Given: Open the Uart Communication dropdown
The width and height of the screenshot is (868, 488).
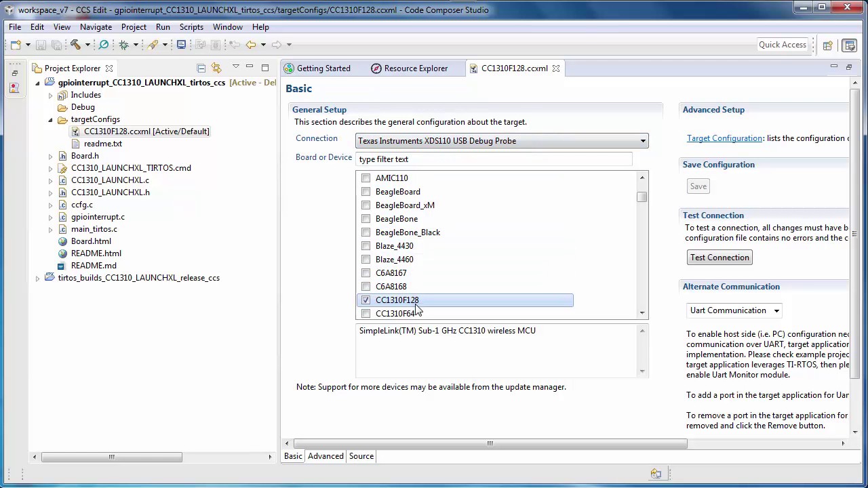Looking at the screenshot, I should click(x=734, y=310).
